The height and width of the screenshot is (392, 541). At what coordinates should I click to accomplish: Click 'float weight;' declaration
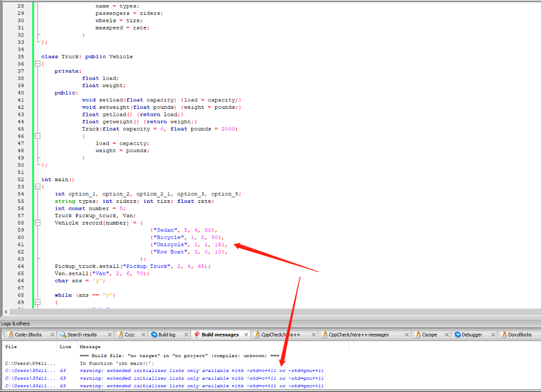click(104, 85)
